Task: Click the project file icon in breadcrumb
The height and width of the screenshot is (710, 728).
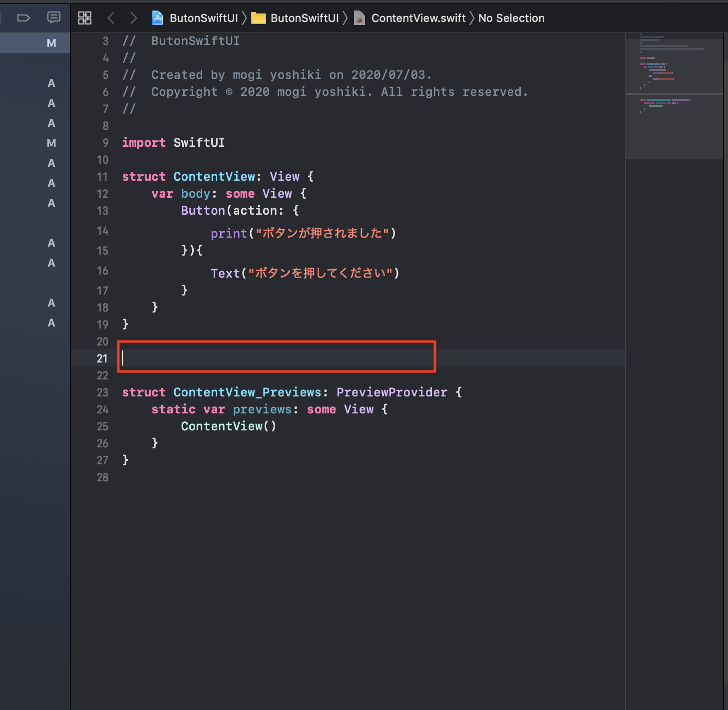Action: 158,18
